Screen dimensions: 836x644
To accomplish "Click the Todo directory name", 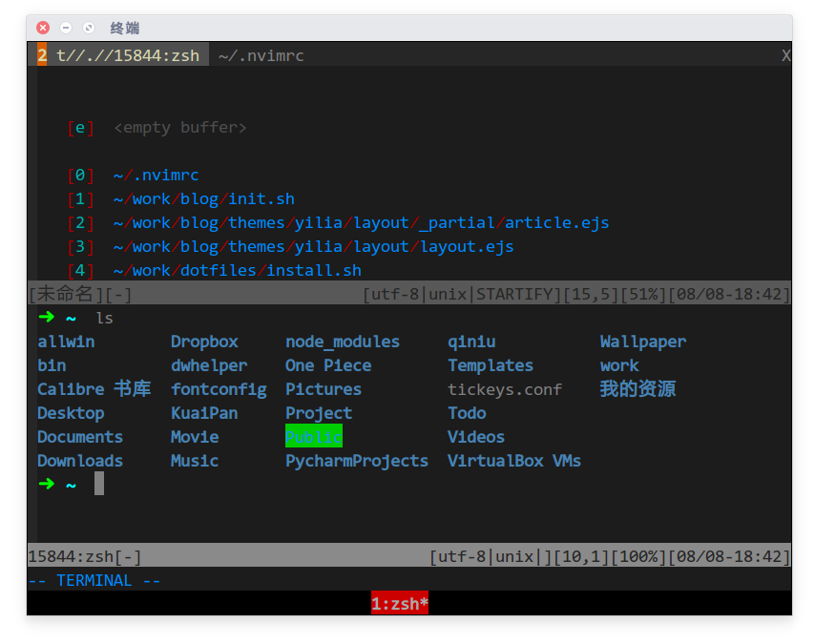I will tap(467, 413).
